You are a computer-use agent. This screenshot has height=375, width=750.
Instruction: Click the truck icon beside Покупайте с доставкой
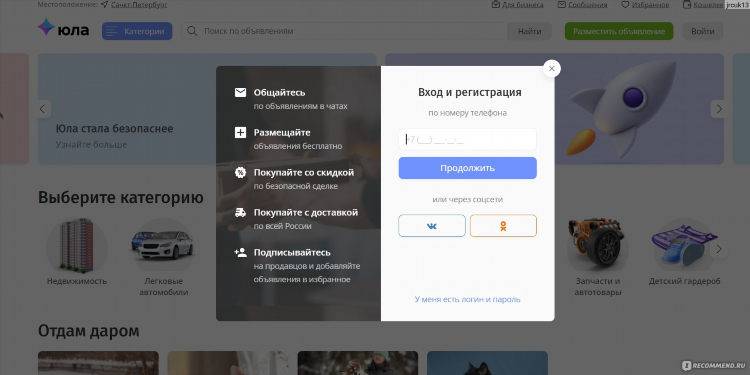[x=240, y=212]
